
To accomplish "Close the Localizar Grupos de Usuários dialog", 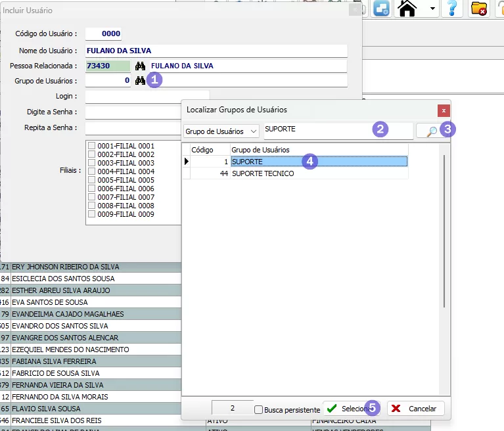I will tap(444, 110).
